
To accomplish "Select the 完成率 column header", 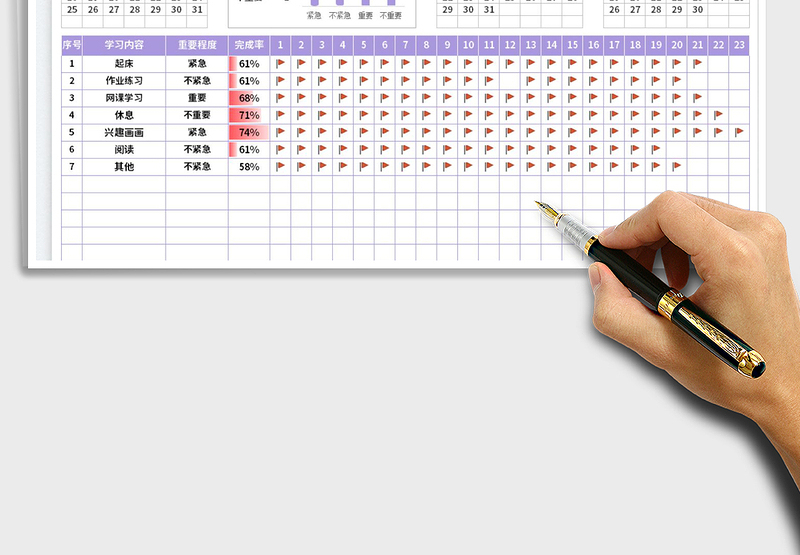I will tap(249, 45).
